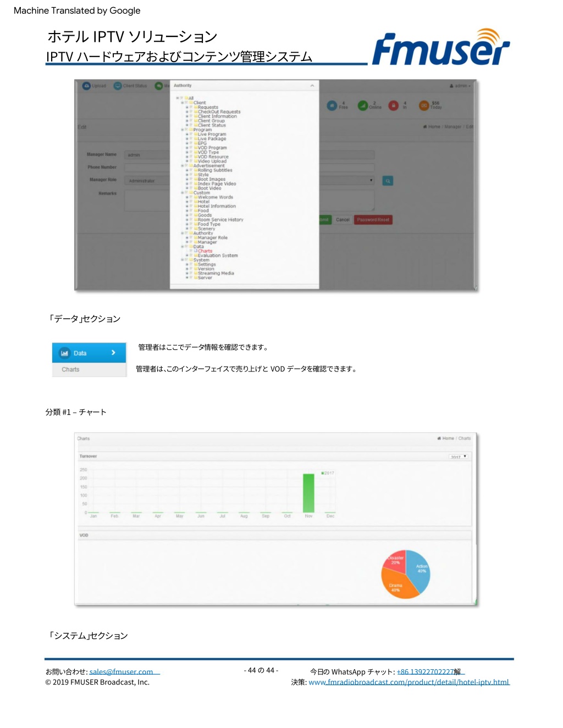Click the Phone Number input field
Image resolution: width=563 pixels, height=728 pixels.
(x=147, y=168)
